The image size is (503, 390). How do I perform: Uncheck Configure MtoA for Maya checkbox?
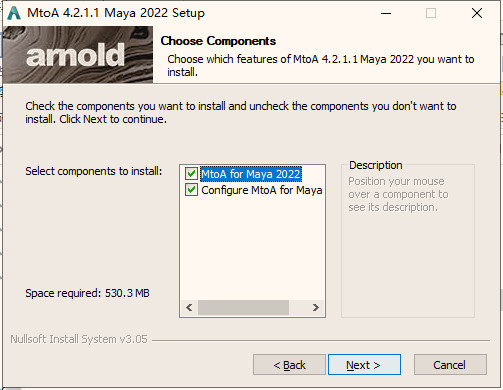tap(191, 190)
